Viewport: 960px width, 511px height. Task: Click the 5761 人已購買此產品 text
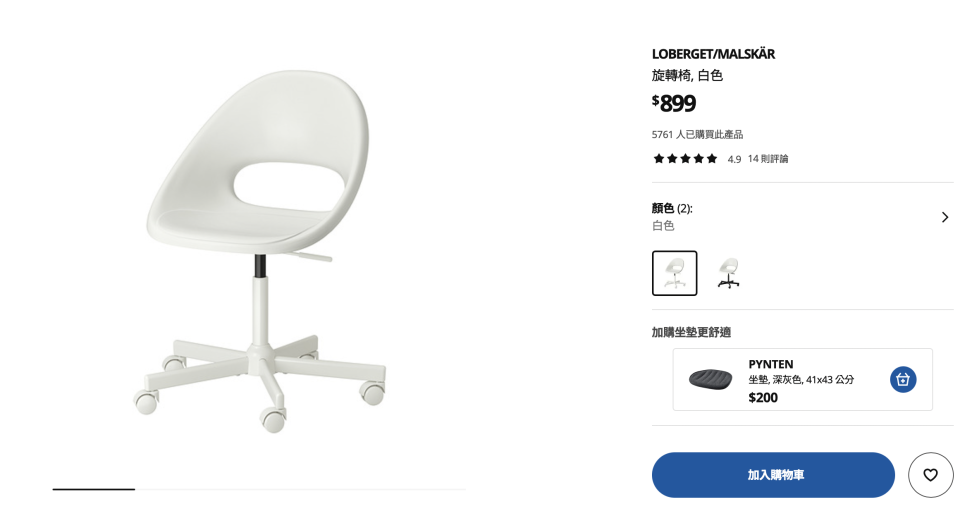[x=697, y=134]
